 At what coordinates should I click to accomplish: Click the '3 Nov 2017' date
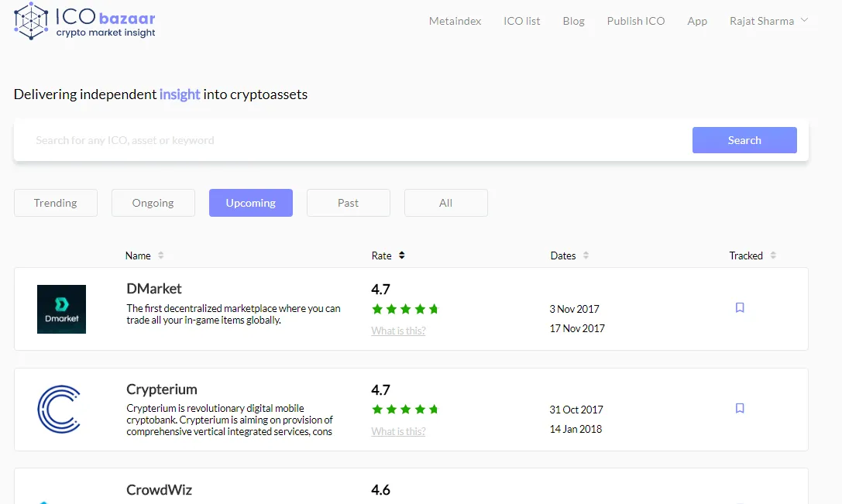click(x=574, y=309)
